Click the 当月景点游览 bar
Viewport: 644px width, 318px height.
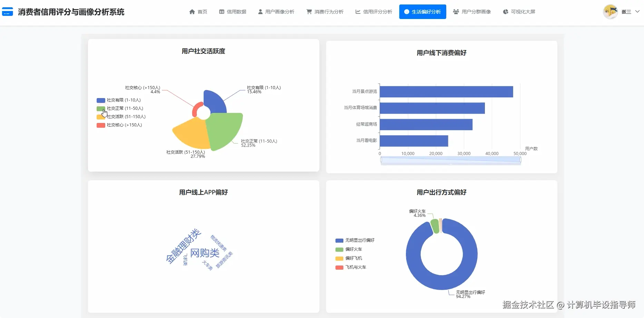446,91
